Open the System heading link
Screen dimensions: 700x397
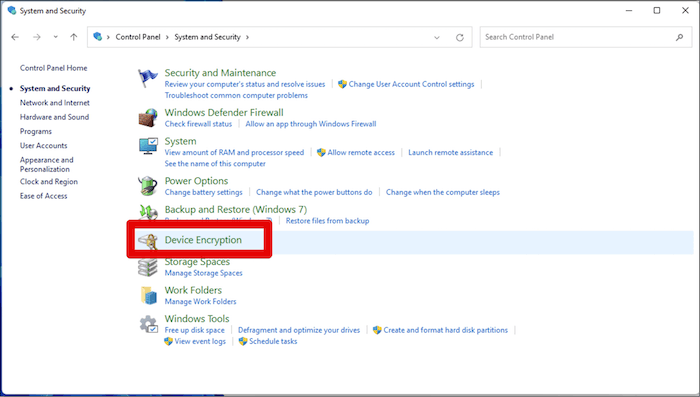point(180,141)
